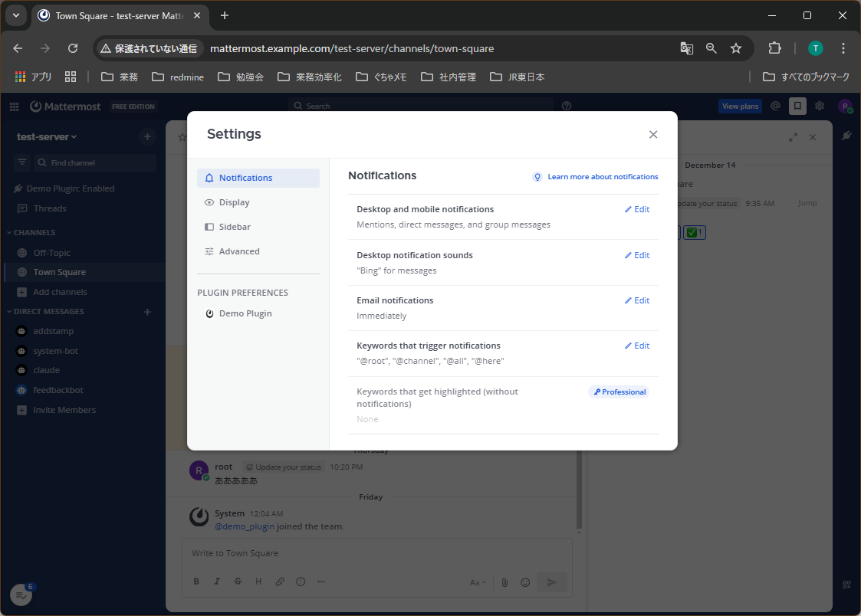
Task: Click the lightbulb icon beside Learn more
Action: [537, 177]
